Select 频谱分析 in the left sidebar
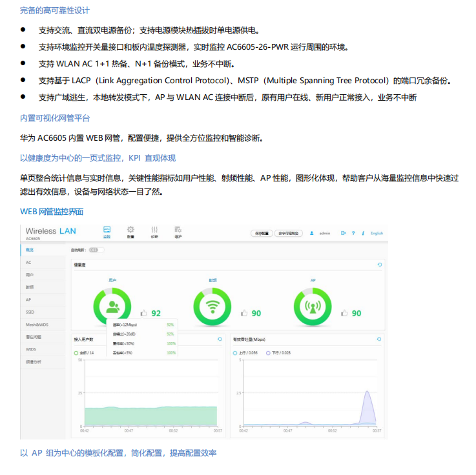This screenshot has height=475, width=476. pos(43,362)
